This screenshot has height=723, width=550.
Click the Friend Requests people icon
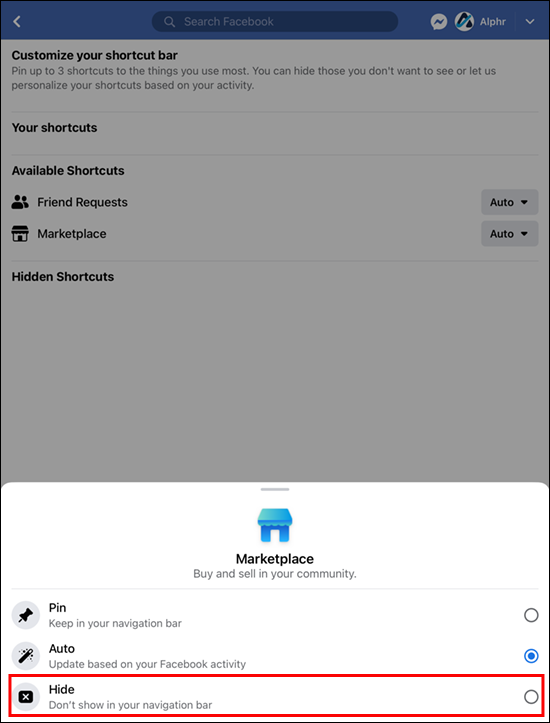[x=20, y=202]
